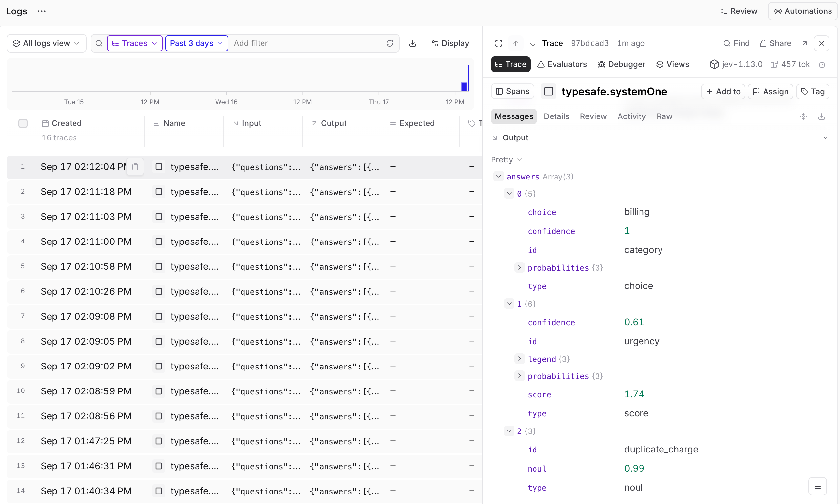Open the All logs view dropdown
The height and width of the screenshot is (504, 840).
click(47, 43)
